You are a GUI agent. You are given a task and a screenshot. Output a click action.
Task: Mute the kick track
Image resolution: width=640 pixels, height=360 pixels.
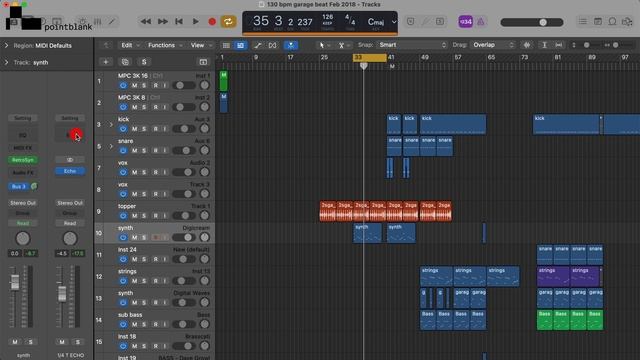click(134, 129)
